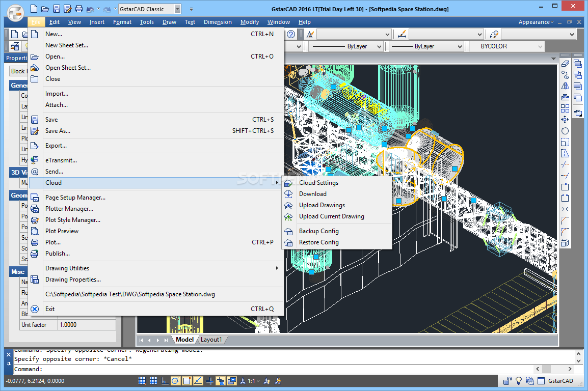Click the GstarCAD application logo button
This screenshot has width=588, height=391.
(15, 14)
